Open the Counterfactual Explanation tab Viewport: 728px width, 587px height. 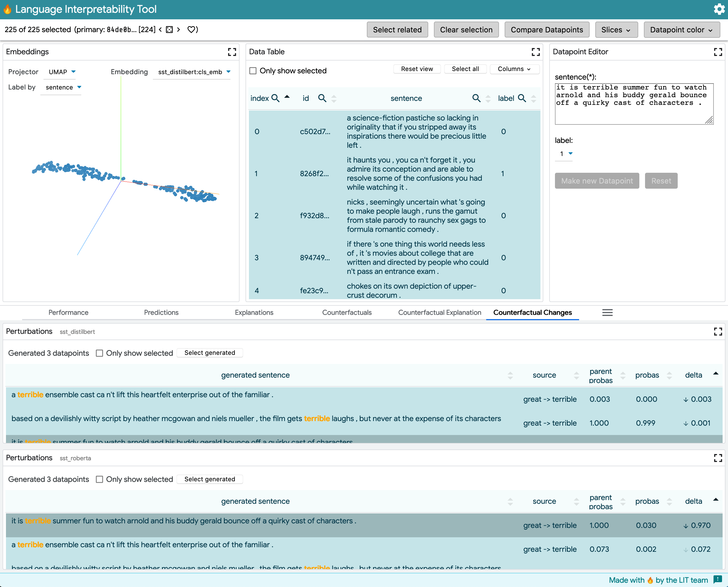(x=440, y=313)
